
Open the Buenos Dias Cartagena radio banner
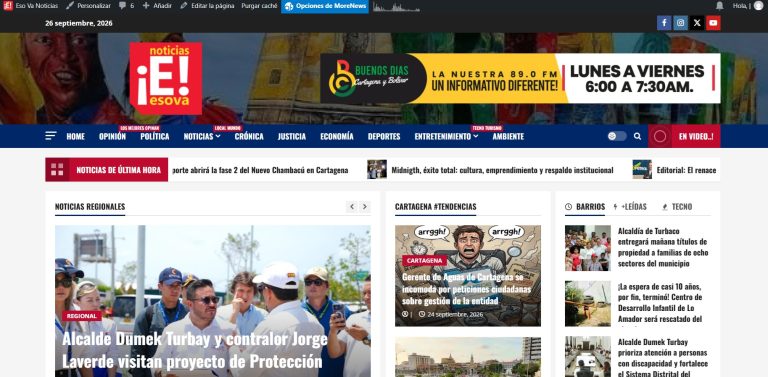[520, 78]
